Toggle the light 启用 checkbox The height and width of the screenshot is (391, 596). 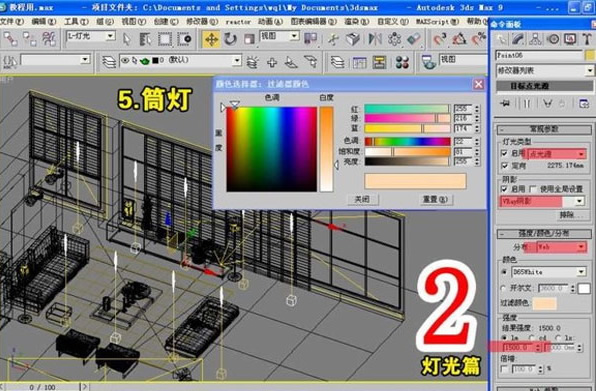504,153
